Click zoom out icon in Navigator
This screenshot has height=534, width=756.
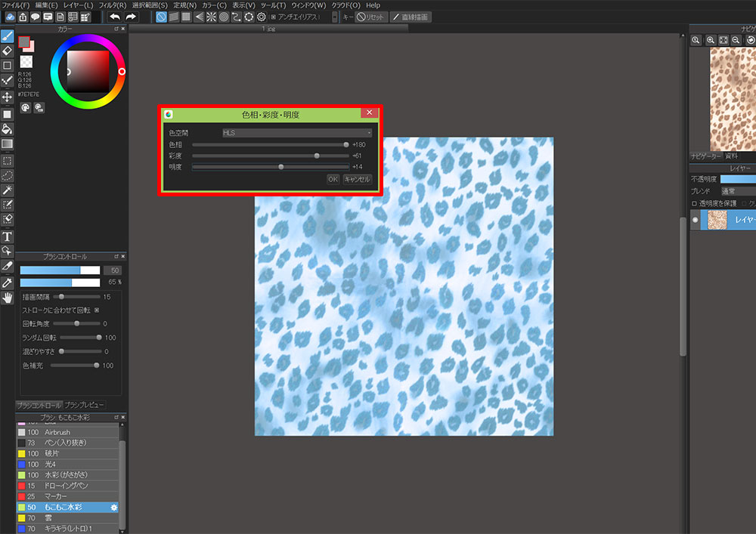coord(736,40)
